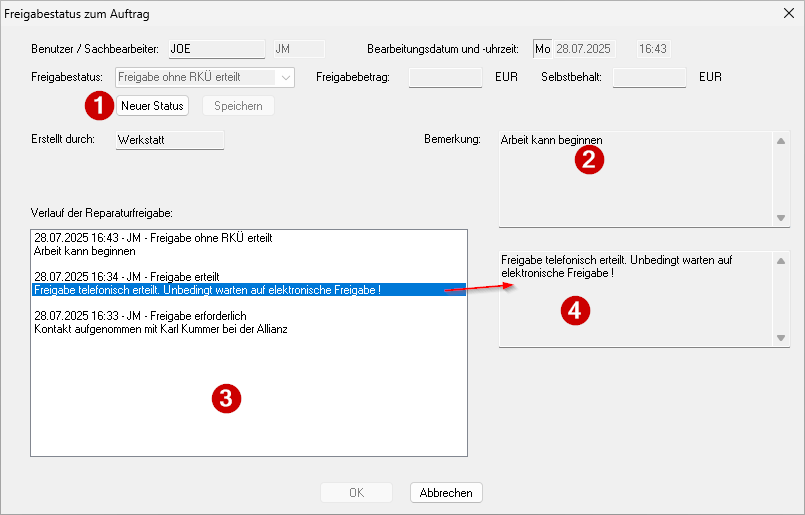This screenshot has width=805, height=515.
Task: Click the Selbstbehalt amount field
Action: [x=649, y=78]
